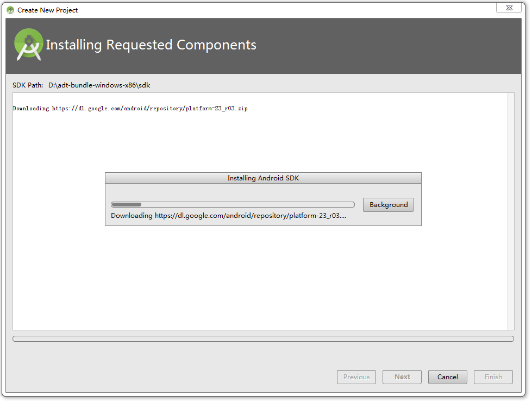
Task: Click the D:\adt-bundle-windows-x86\sdk path text
Action: tap(99, 85)
